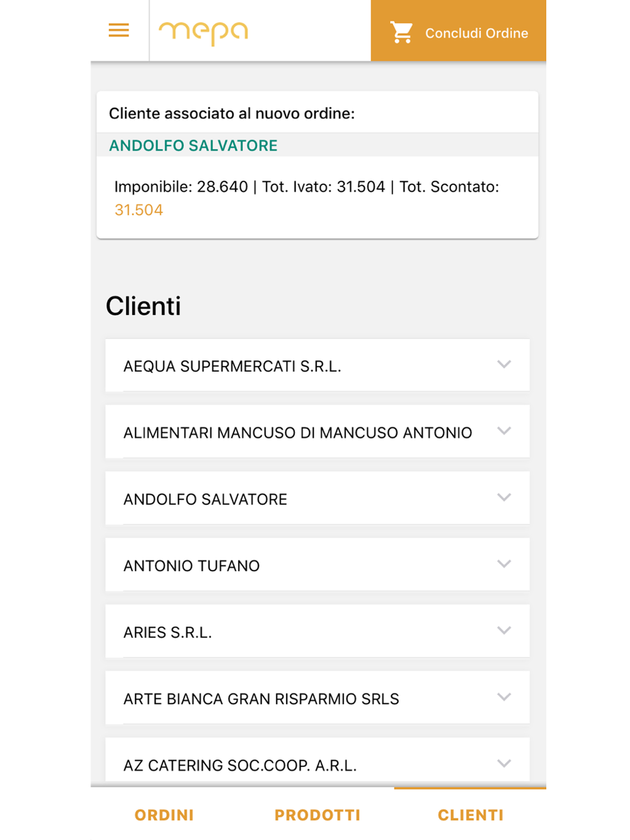Select the ARIES S.R.L. client name
This screenshot has height=840, width=630.
[168, 632]
